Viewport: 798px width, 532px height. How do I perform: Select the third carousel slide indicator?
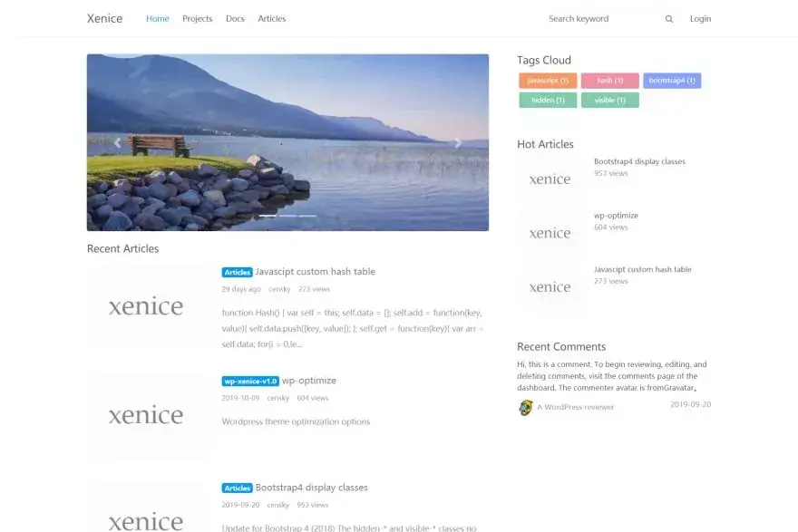pyautogui.click(x=308, y=216)
